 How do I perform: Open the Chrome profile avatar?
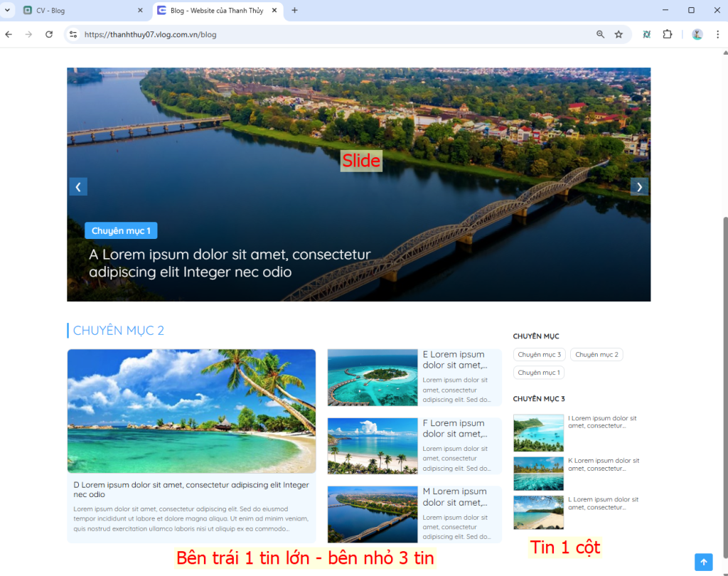click(x=697, y=34)
